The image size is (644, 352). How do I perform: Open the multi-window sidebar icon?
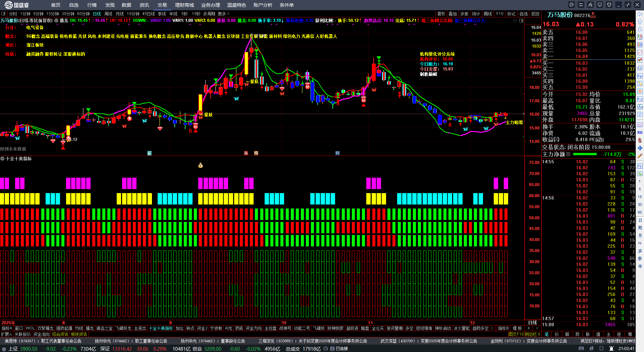640,68
